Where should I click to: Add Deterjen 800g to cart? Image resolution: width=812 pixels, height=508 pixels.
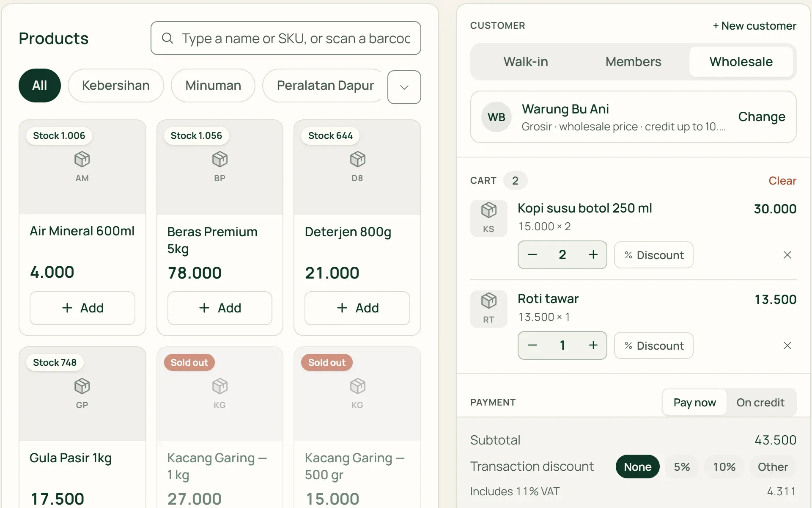pyautogui.click(x=357, y=308)
